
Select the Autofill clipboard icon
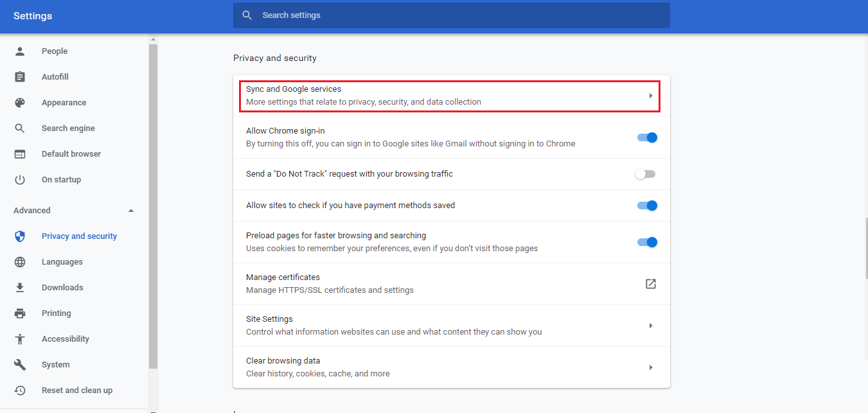click(x=20, y=77)
